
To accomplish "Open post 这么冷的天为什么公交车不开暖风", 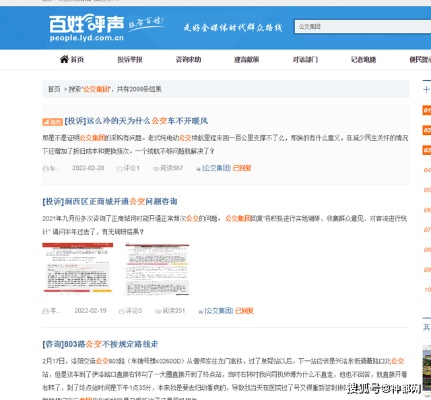I will [x=136, y=121].
